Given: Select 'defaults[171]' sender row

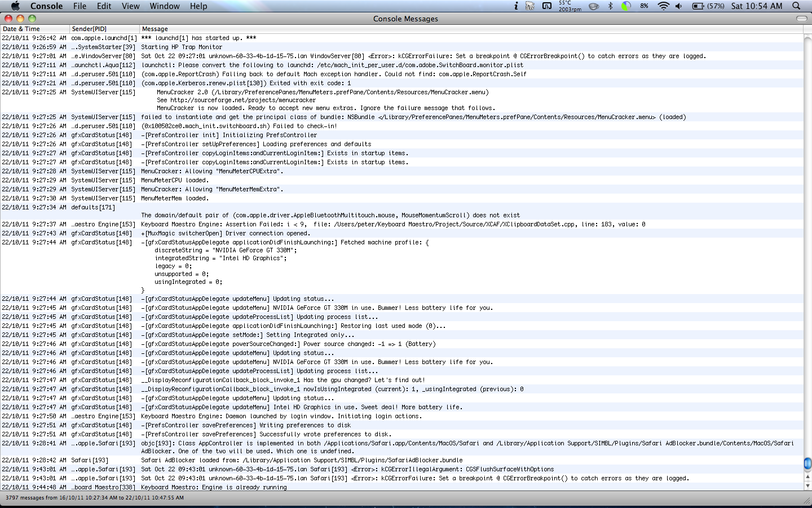Looking at the screenshot, I should click(x=401, y=211).
